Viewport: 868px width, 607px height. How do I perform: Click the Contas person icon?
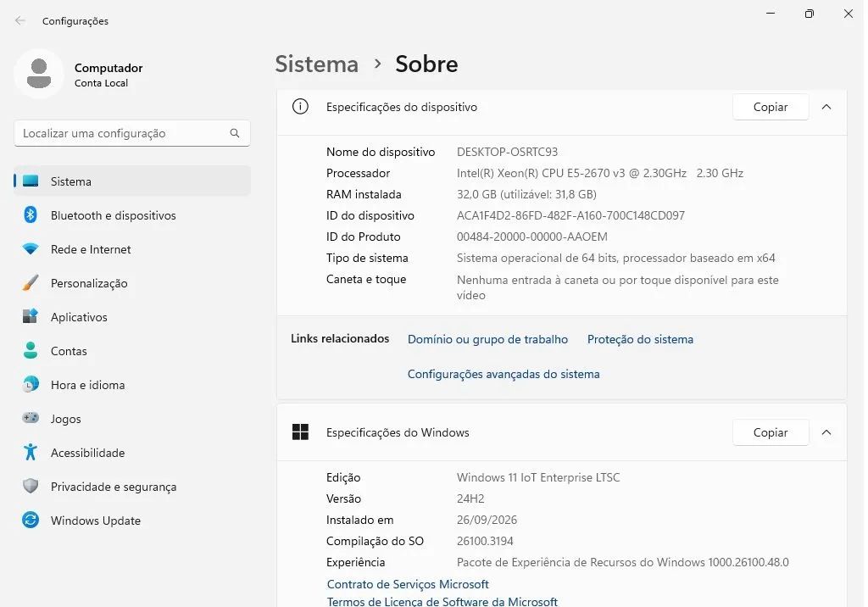tap(31, 350)
